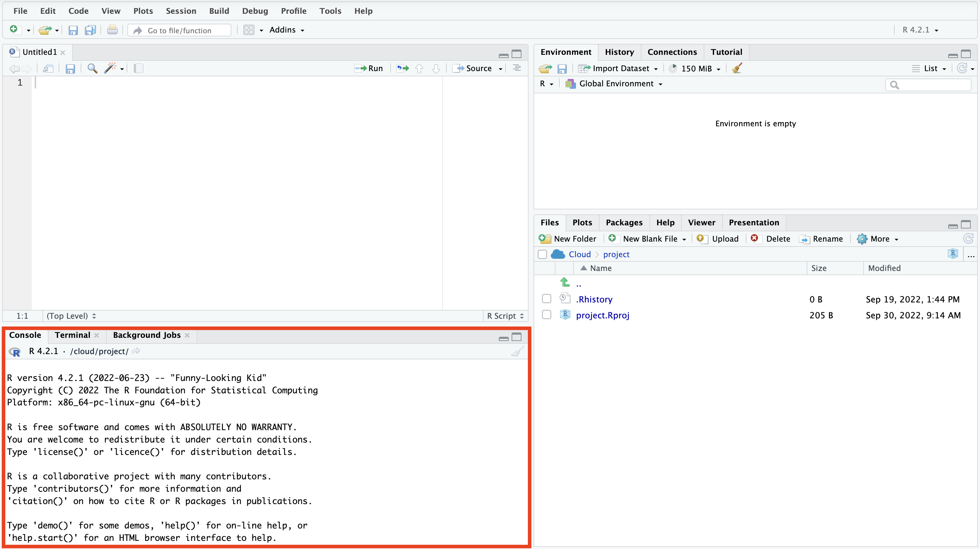The width and height of the screenshot is (980, 549).
Task: Refresh the Files pane listing
Action: tap(968, 239)
